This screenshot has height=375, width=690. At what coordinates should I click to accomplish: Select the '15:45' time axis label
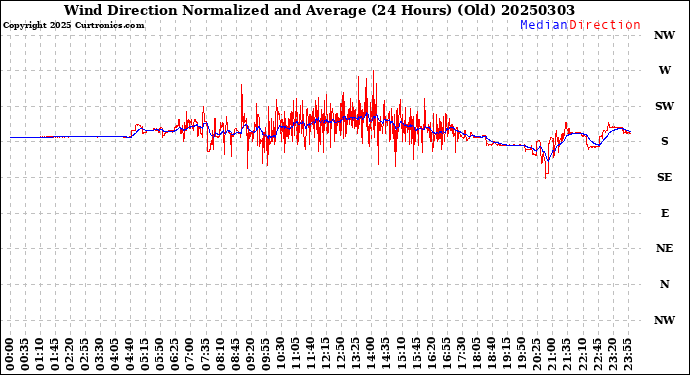click(x=415, y=354)
